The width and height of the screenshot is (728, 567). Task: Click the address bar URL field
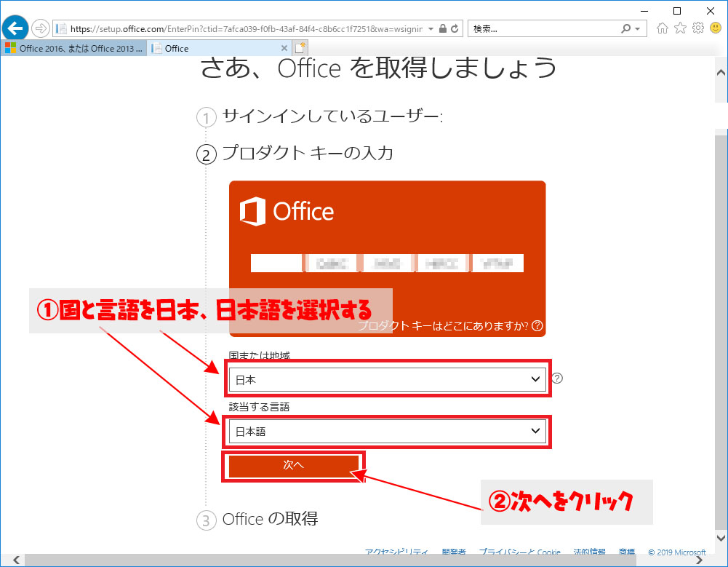(246, 29)
